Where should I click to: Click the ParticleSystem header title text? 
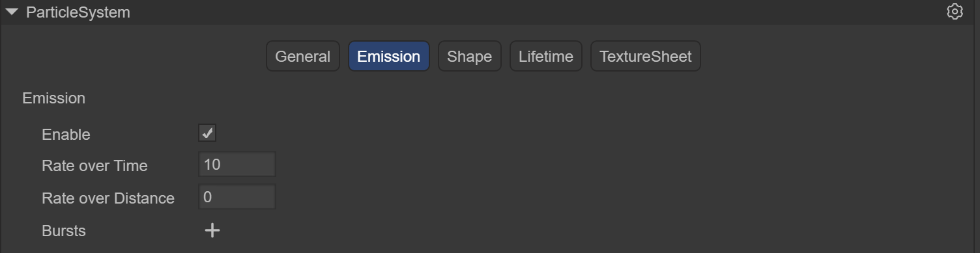(x=78, y=12)
